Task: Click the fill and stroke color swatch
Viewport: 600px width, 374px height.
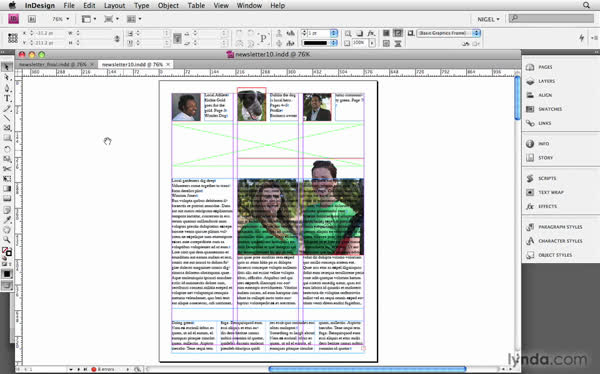Action: click(7, 252)
